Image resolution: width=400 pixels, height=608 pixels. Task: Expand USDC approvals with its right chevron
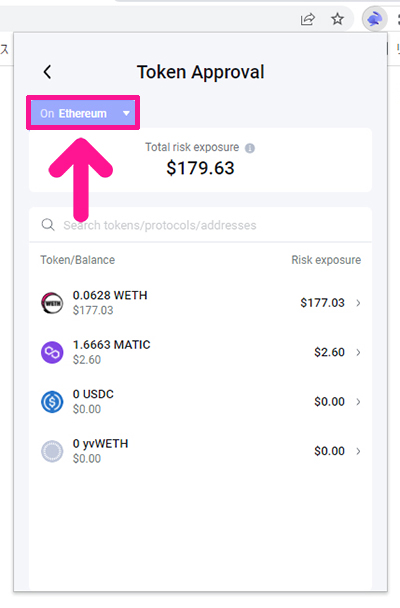358,402
